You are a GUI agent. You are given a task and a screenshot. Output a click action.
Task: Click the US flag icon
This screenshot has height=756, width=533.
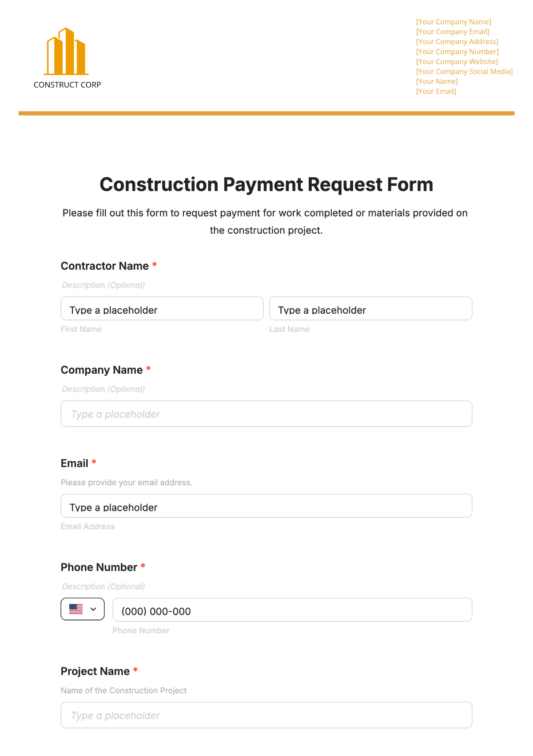pos(76,609)
